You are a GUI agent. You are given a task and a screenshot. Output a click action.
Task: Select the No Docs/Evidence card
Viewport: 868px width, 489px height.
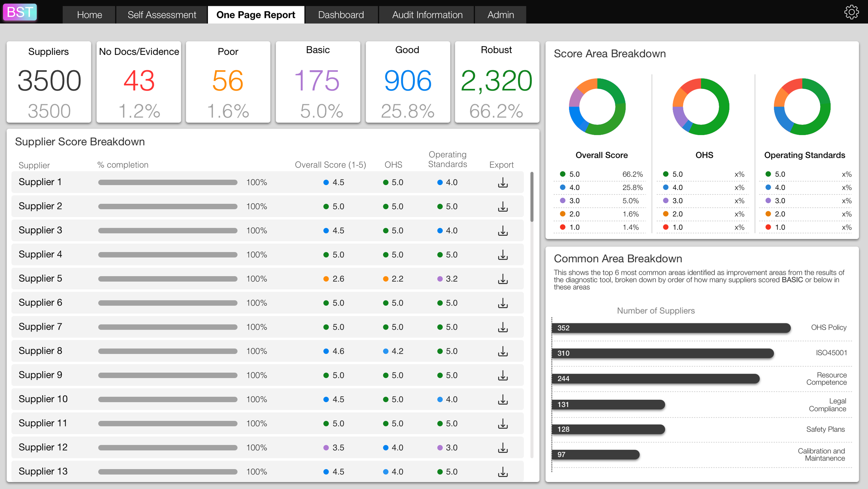coord(139,82)
